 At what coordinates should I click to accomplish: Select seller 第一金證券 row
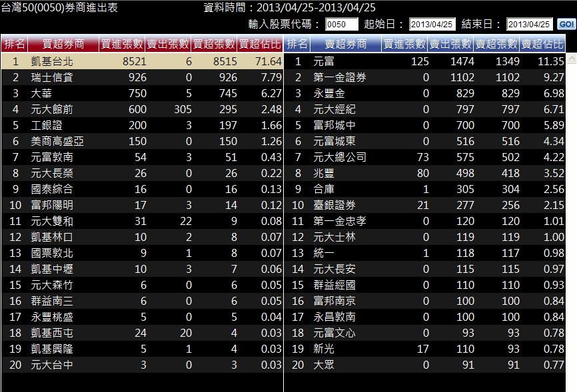[x=424, y=77]
